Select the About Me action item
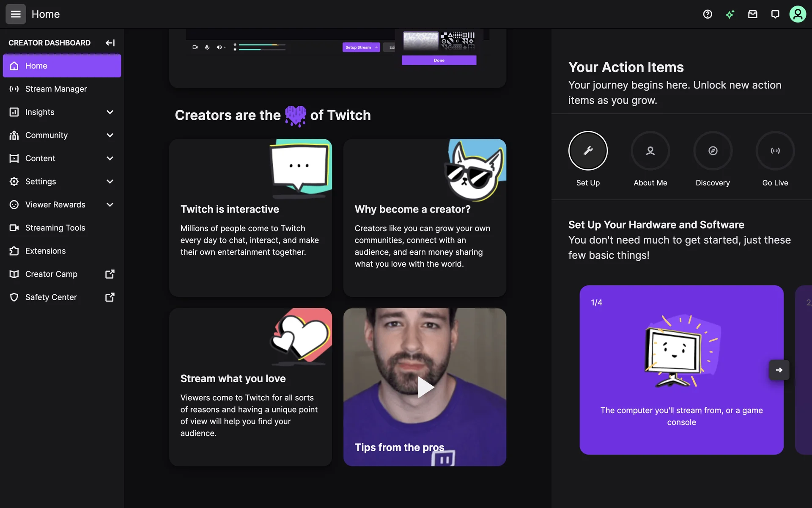 coord(650,151)
